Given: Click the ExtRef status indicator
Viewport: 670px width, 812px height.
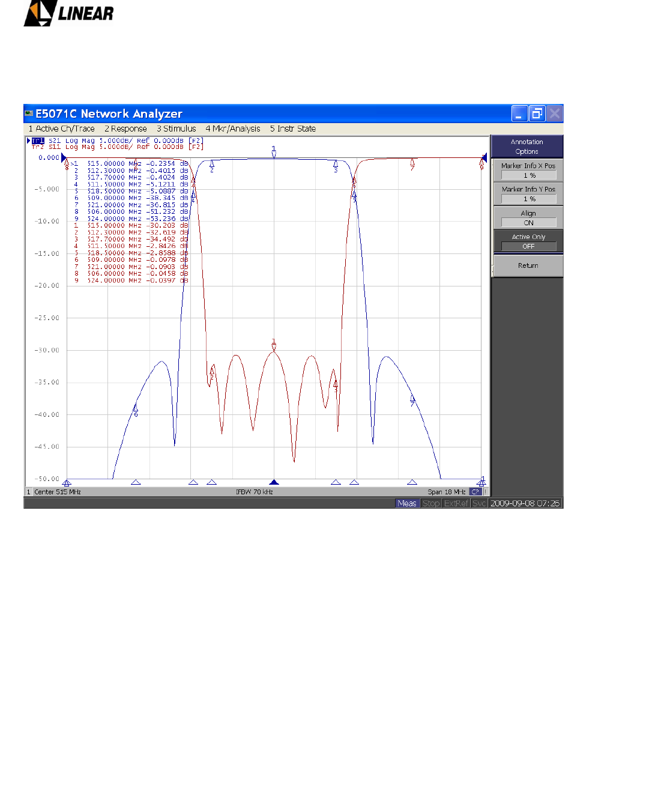Looking at the screenshot, I should pyautogui.click(x=456, y=503).
